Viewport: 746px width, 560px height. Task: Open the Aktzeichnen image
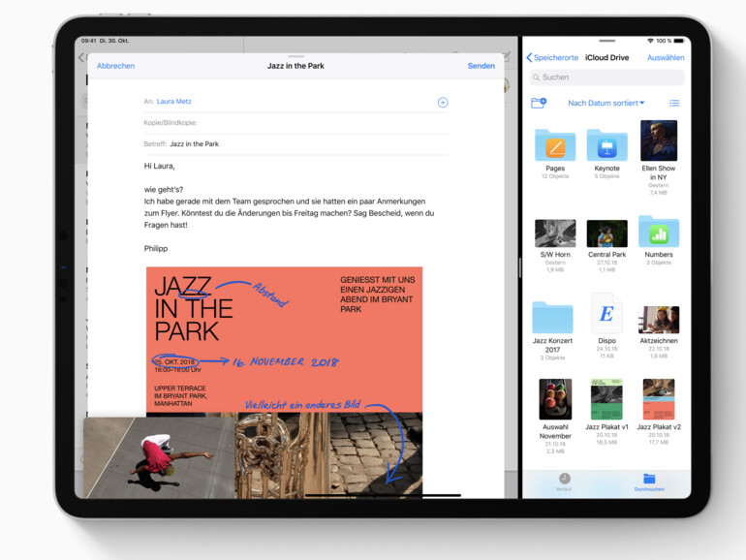659,320
